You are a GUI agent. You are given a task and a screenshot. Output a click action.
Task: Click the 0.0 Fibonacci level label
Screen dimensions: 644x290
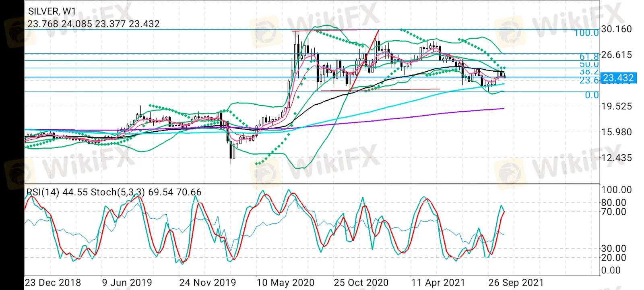pos(592,95)
